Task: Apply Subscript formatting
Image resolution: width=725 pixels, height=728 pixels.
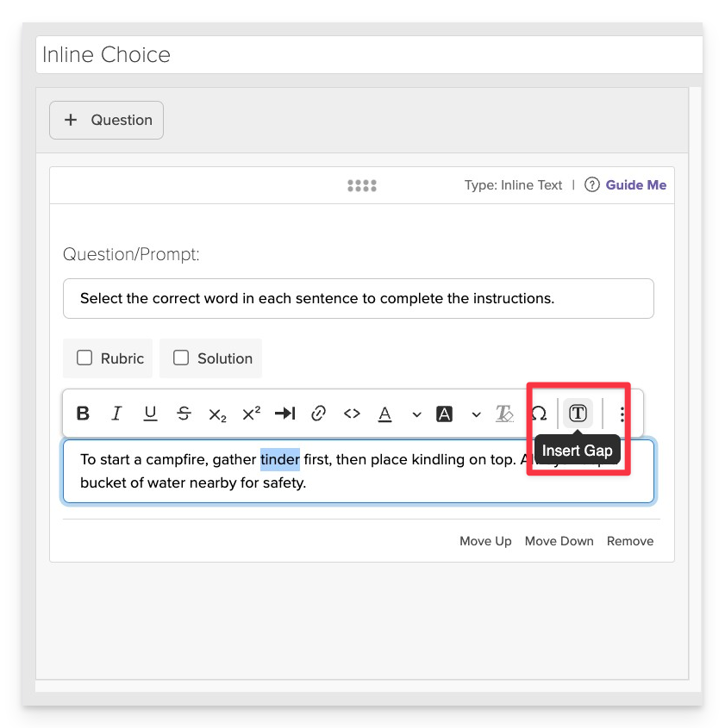Action: [217, 414]
